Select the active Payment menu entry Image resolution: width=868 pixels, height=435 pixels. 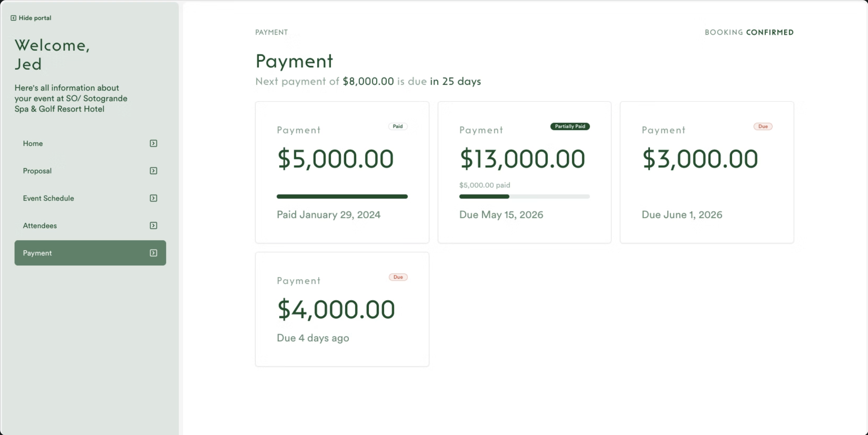click(x=90, y=253)
